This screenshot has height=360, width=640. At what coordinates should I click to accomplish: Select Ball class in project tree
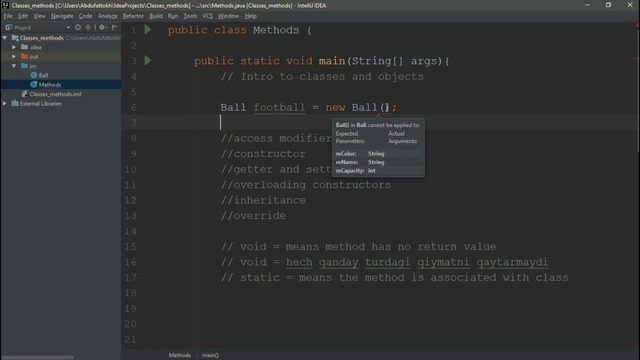point(43,75)
